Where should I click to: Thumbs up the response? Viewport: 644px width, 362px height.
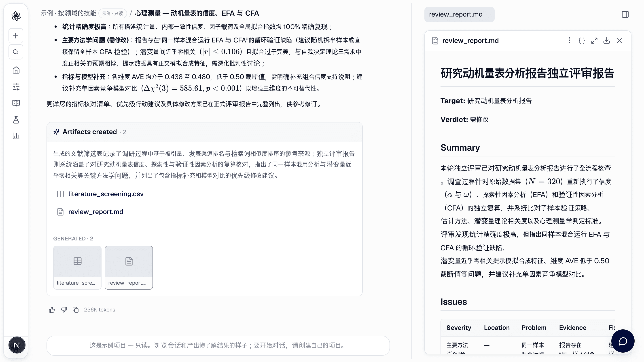(x=52, y=310)
